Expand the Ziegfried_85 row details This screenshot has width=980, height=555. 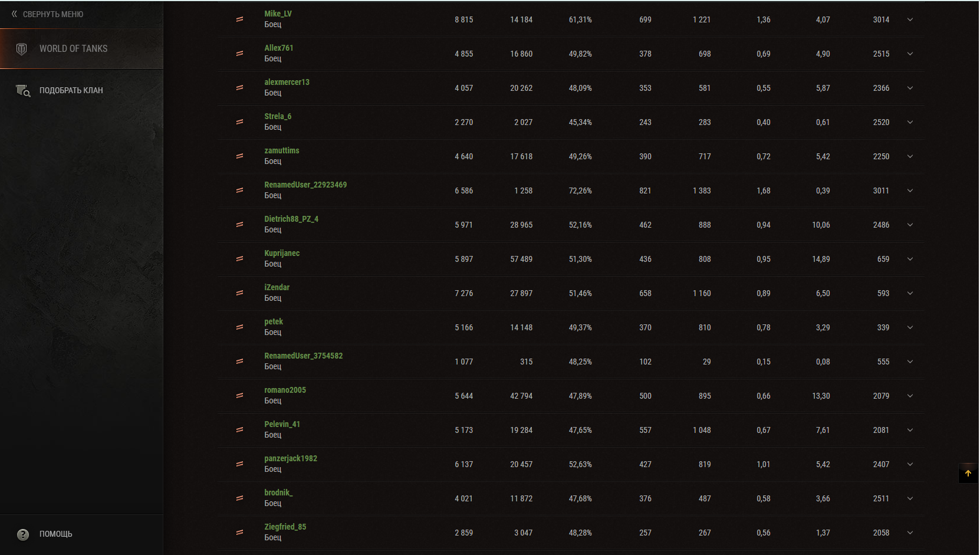coord(910,533)
